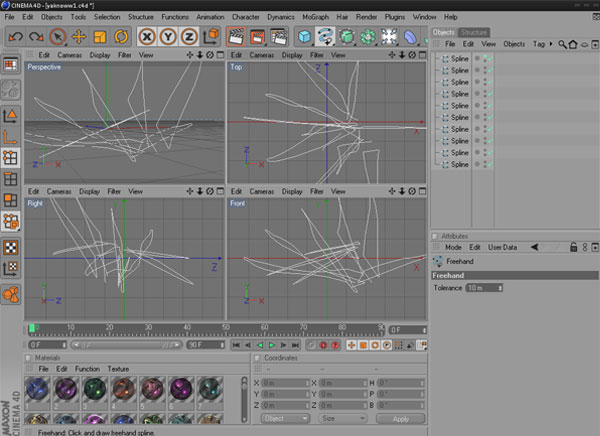Open the Object coordinate mode dropdown

pyautogui.click(x=285, y=419)
